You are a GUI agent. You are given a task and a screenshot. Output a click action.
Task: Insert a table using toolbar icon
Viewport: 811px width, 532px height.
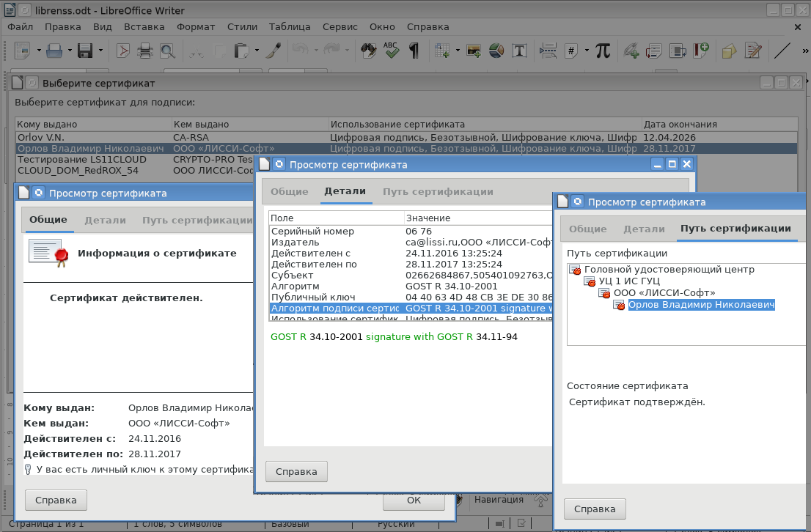point(442,51)
